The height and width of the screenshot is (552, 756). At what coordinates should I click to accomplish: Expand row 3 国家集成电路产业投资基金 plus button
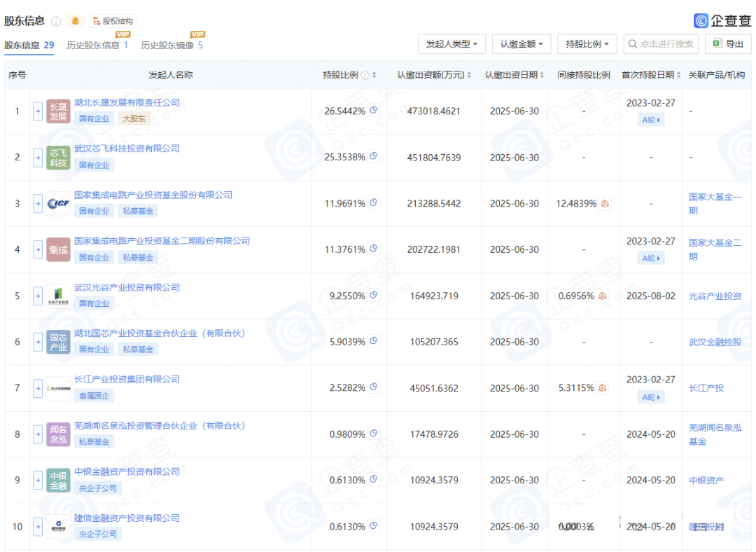tap(38, 204)
